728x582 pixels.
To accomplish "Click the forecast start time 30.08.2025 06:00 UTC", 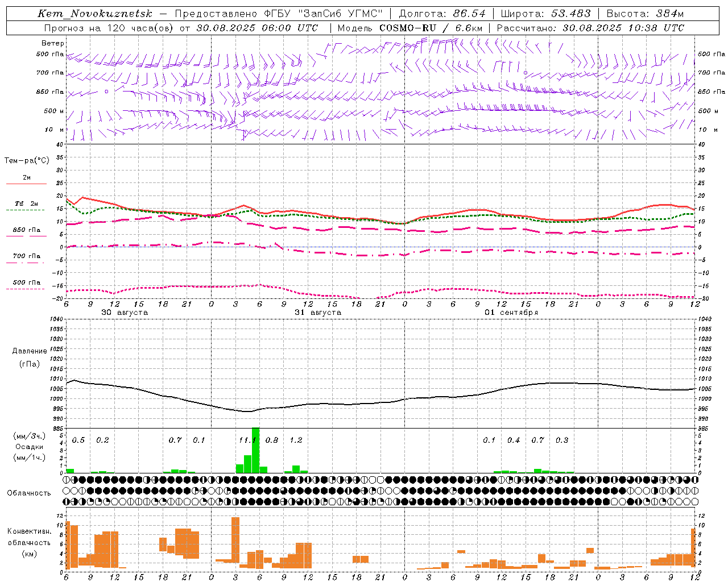I will click(257, 28).
